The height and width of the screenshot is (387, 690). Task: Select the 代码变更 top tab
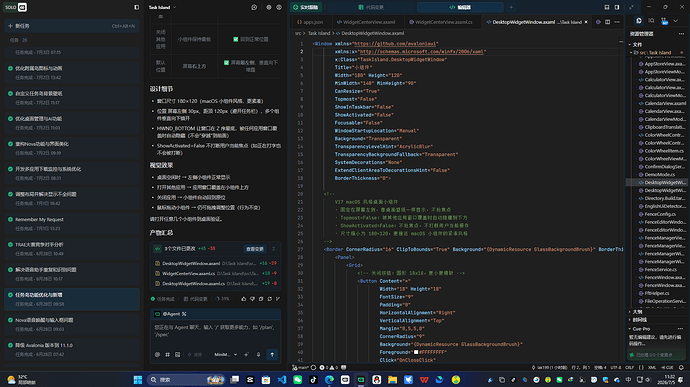point(371,7)
